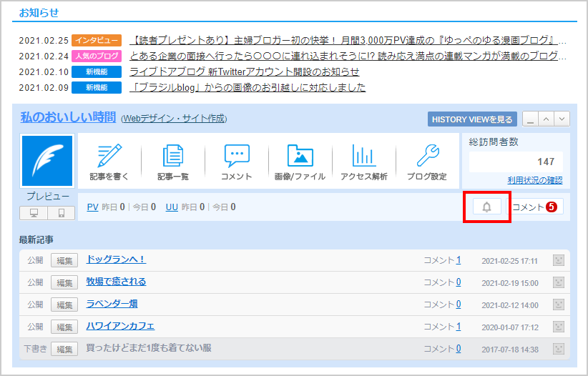The width and height of the screenshot is (588, 376).
Task: Click the 新機能 tag dated 2021.02.09
Action: [x=97, y=87]
